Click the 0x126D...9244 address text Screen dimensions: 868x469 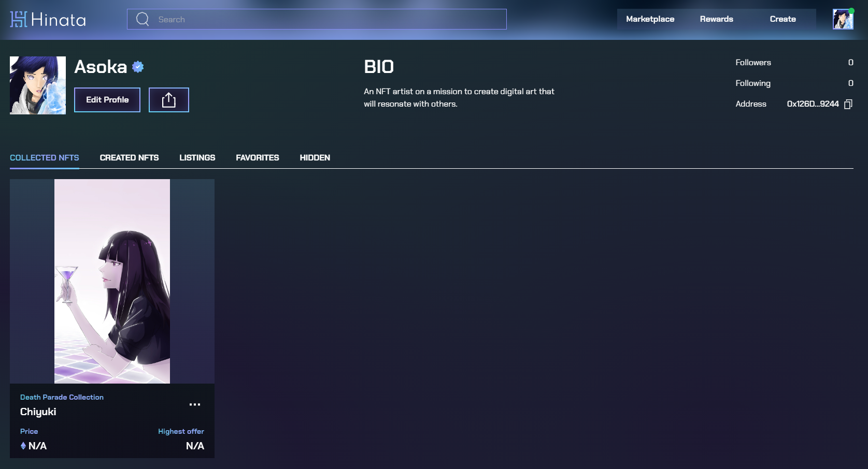tap(813, 104)
